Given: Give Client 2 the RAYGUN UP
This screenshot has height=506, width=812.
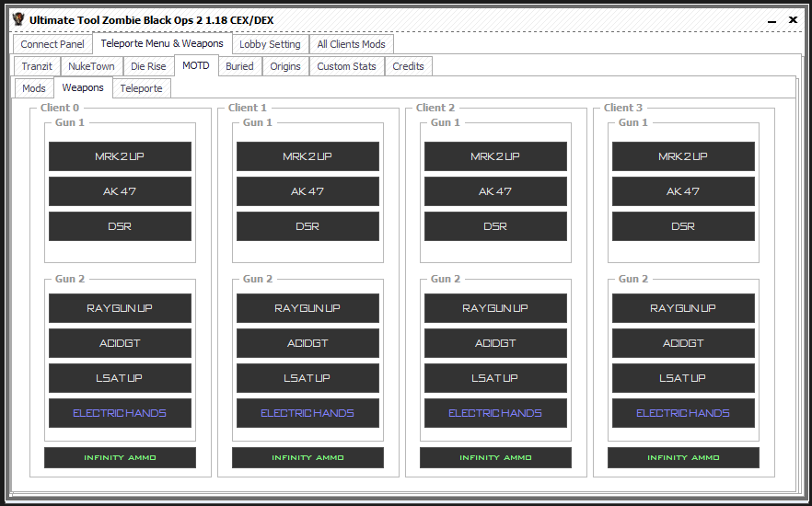Looking at the screenshot, I should (495, 308).
